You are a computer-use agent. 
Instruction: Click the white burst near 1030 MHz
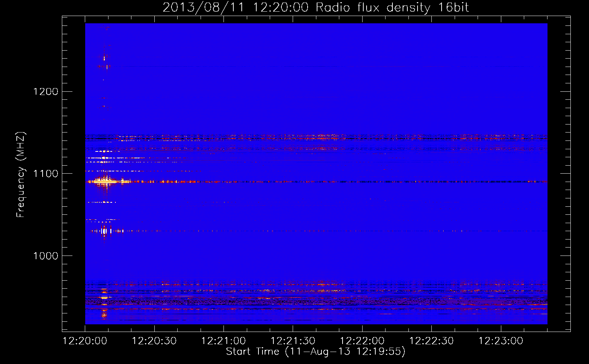(105, 231)
